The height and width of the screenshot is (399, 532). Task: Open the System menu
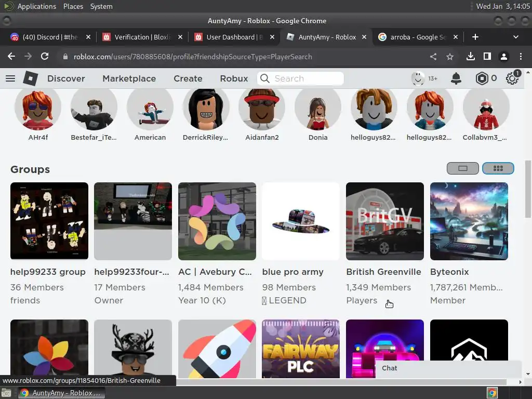tap(101, 6)
